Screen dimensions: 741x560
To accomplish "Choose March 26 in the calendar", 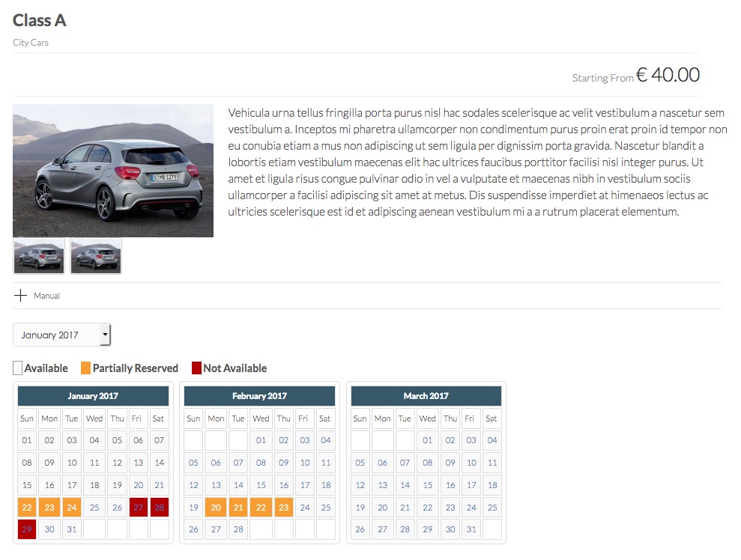I will [x=360, y=529].
